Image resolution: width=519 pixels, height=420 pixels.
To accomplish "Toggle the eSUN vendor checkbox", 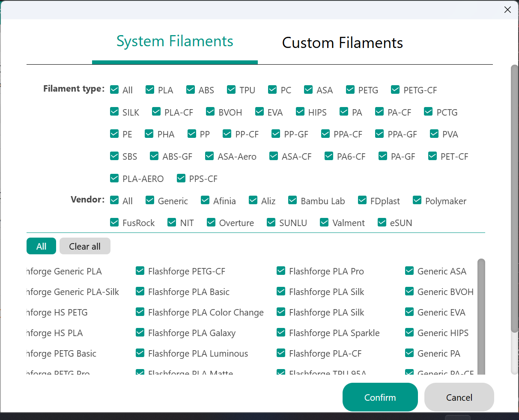I will tap(382, 222).
